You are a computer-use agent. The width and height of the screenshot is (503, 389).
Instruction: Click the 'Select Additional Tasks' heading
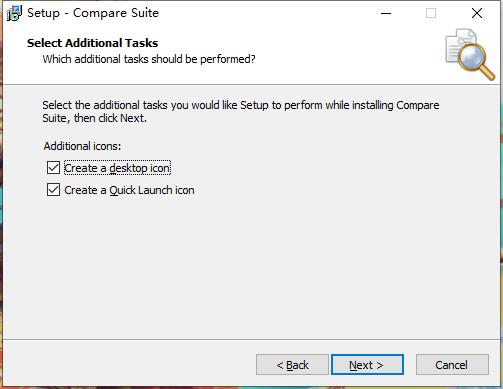pos(93,43)
